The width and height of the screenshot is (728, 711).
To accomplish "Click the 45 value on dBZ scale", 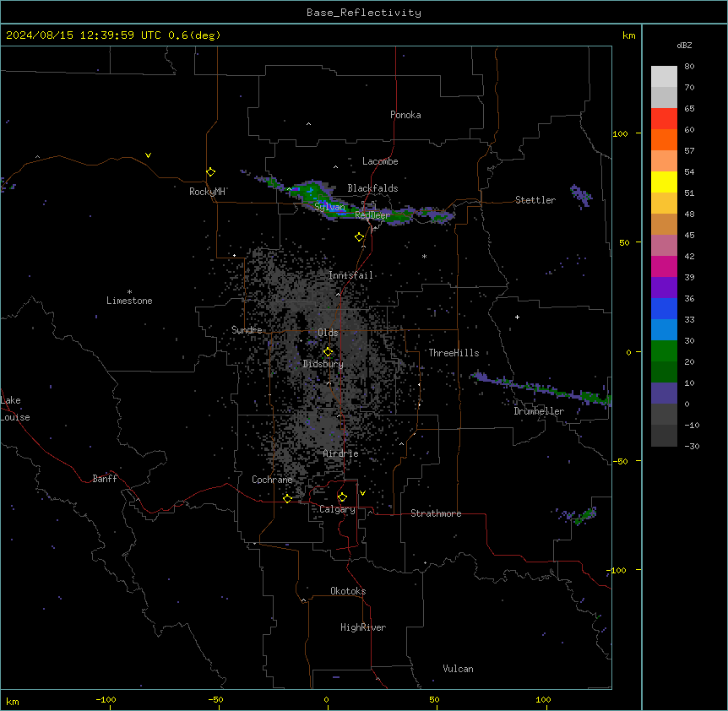I will (689, 236).
